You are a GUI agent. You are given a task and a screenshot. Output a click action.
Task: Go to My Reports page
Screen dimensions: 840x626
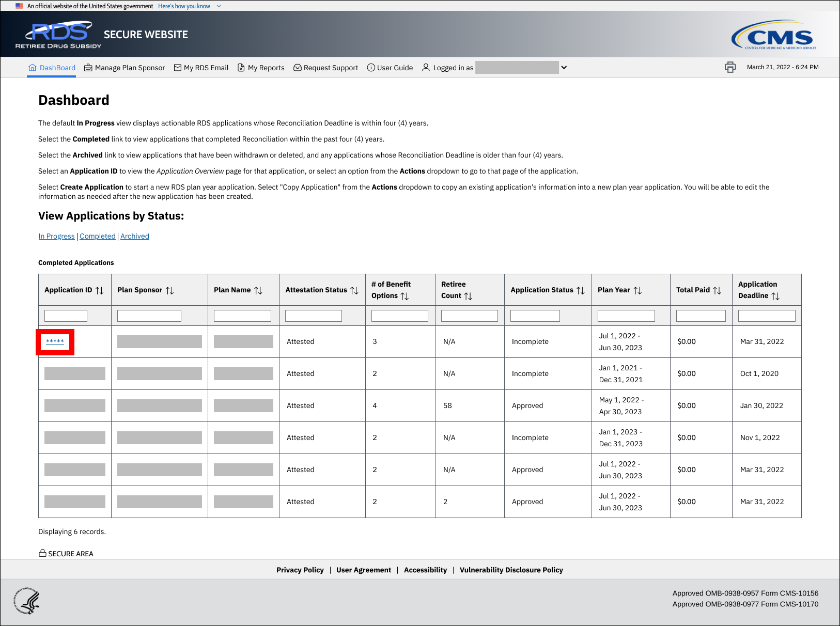(261, 68)
